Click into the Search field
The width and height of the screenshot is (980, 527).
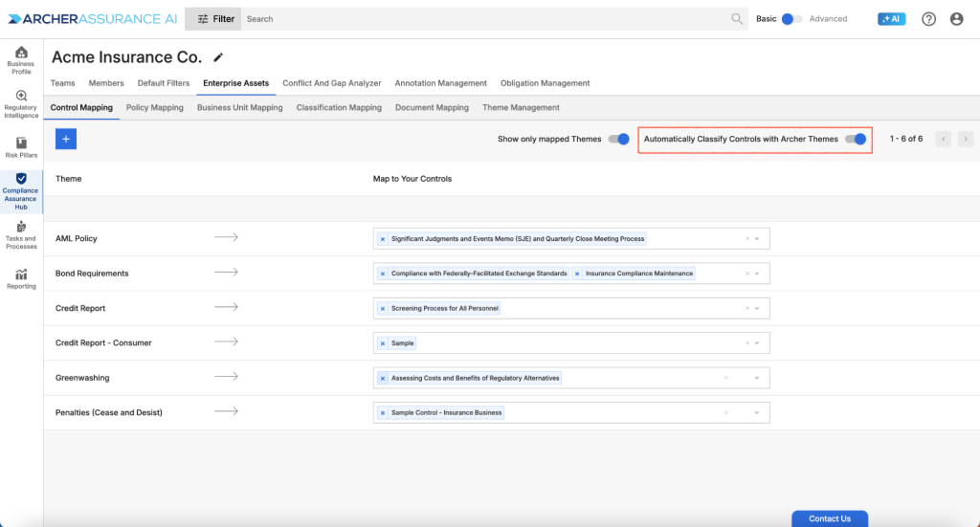485,19
